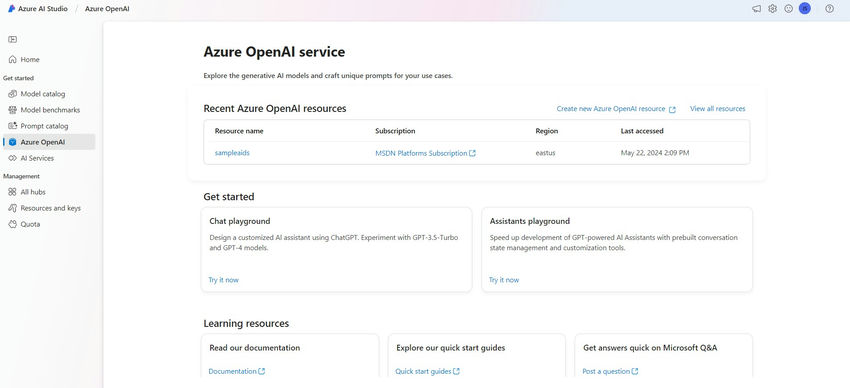Viewport: 850px width, 388px height.
Task: Click Recent Azure OpenAI resources heading
Action: click(275, 109)
